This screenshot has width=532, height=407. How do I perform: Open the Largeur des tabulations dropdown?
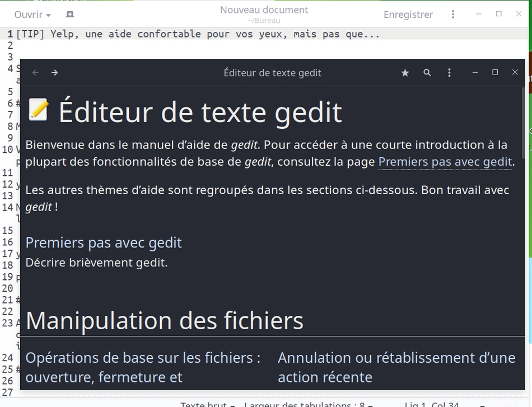coord(308,404)
